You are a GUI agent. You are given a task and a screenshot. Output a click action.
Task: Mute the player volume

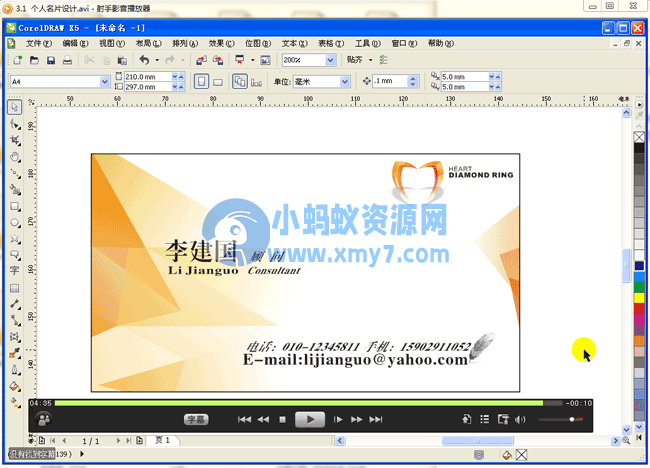[x=520, y=420]
